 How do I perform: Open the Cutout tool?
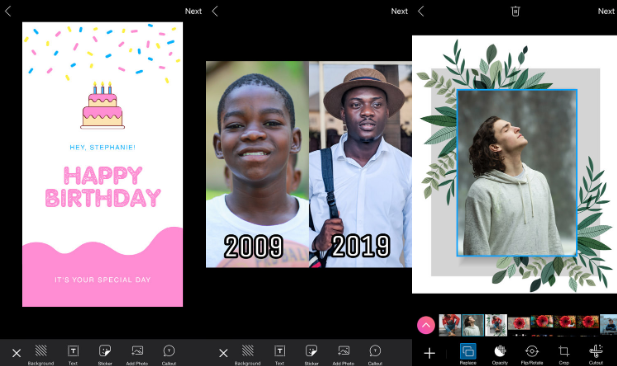(x=596, y=354)
